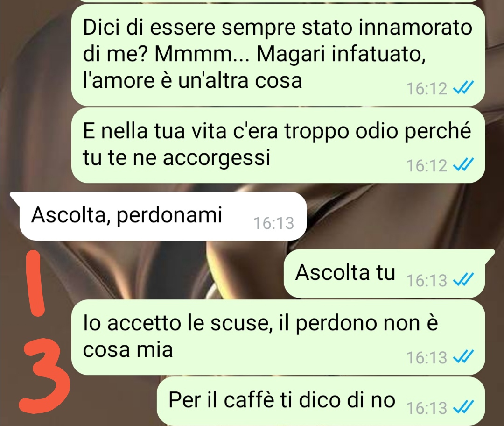
Task: Select the received "Ascolta, perdonami" message
Action: click(x=159, y=216)
